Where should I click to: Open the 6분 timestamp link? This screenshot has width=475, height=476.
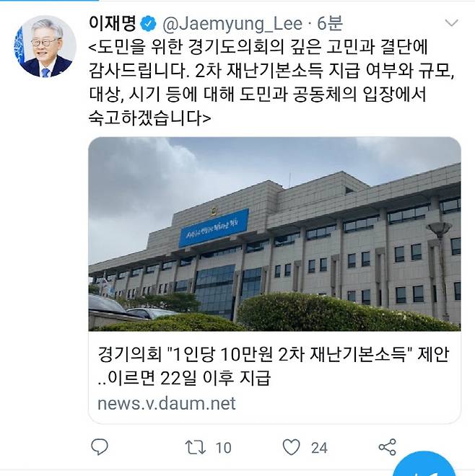330,24
